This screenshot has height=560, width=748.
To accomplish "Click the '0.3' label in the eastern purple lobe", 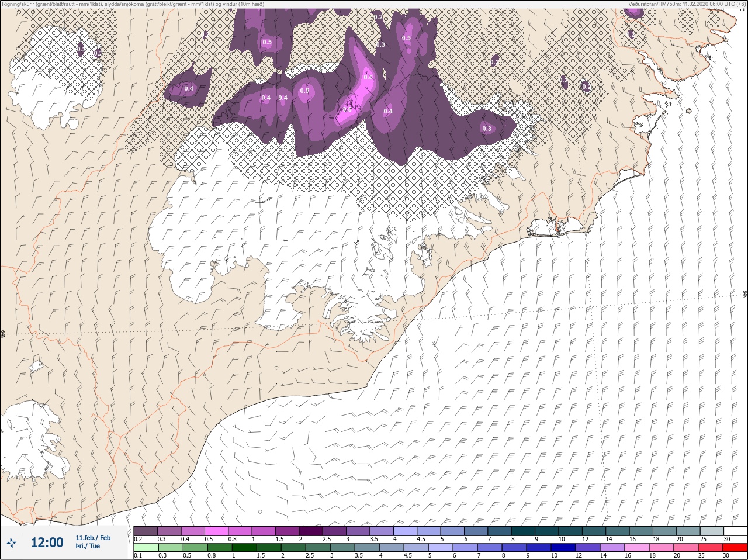I will [486, 129].
